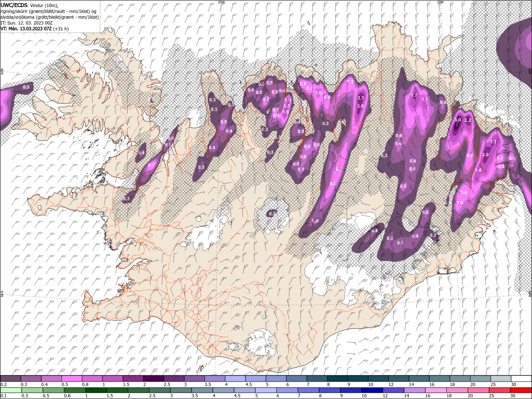Pick the light lavender 4 snow legend swatch

[x=235, y=379]
